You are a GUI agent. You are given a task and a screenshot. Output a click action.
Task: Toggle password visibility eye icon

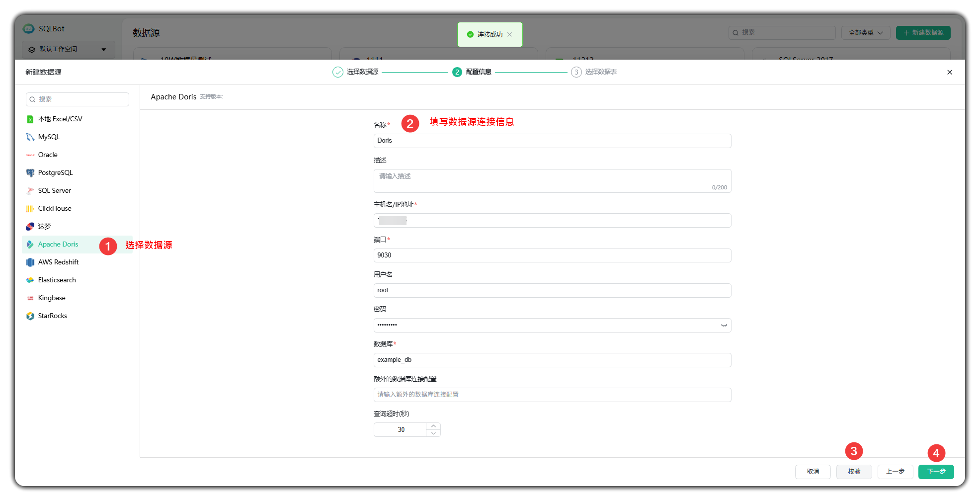pos(724,326)
